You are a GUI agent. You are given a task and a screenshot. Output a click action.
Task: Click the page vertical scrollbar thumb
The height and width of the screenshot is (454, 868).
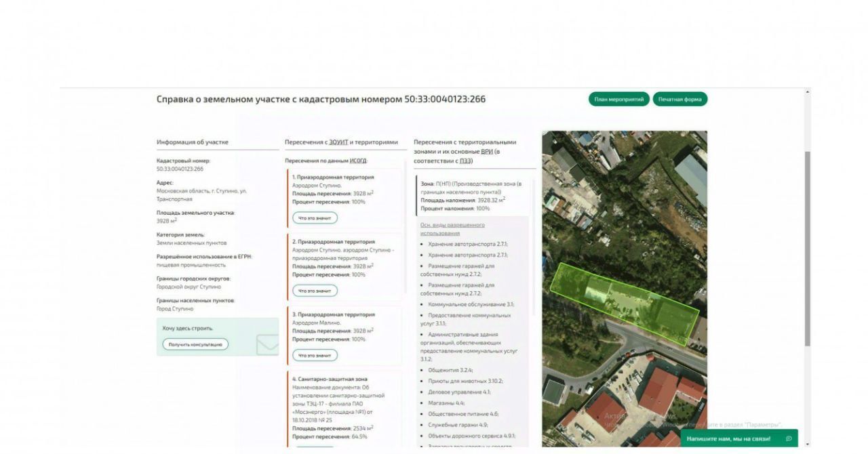807,247
